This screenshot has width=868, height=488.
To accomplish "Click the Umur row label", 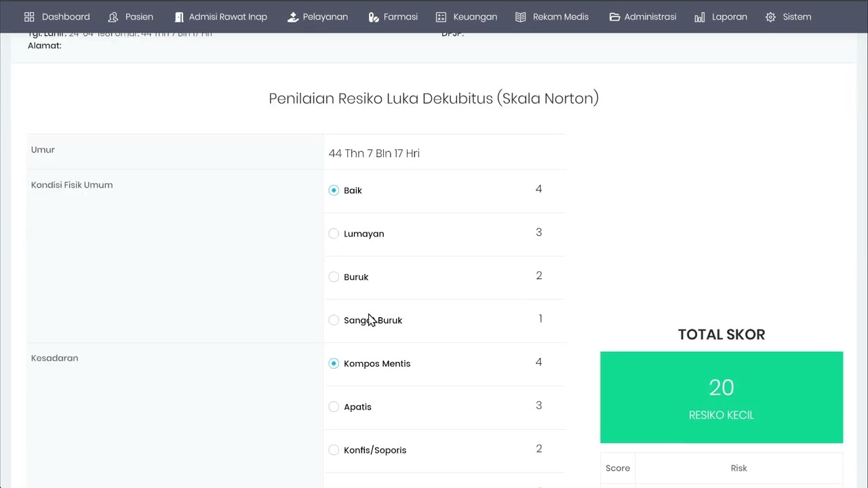I will pos(43,150).
